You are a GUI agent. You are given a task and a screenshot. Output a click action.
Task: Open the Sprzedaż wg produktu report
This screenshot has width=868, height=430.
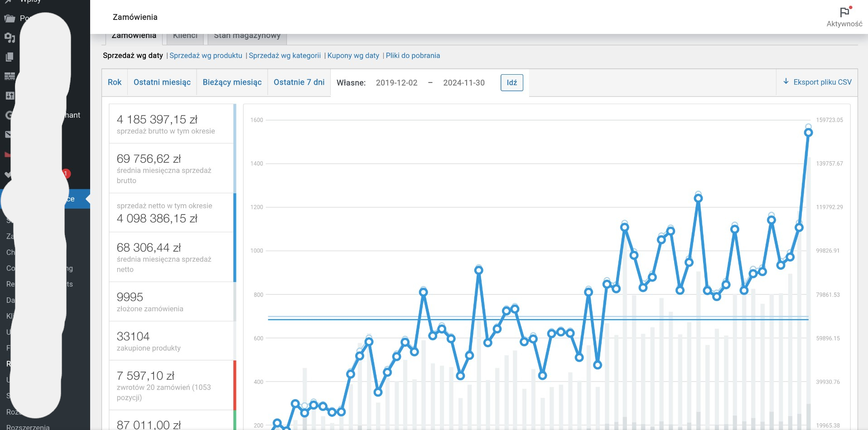tap(206, 56)
